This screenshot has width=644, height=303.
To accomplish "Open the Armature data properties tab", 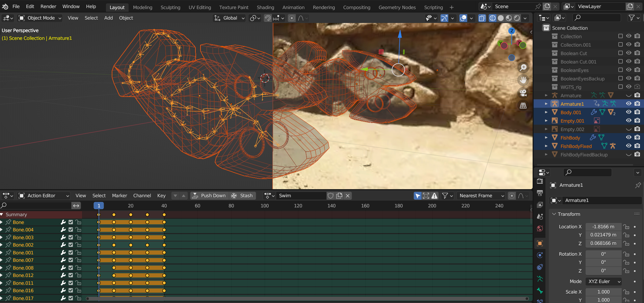I will click(x=540, y=279).
